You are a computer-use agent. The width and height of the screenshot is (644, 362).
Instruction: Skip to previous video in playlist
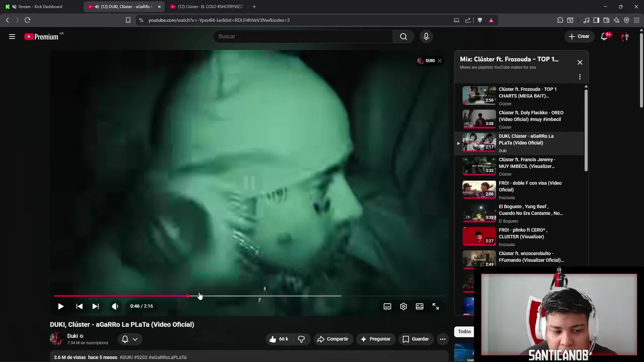(x=79, y=306)
